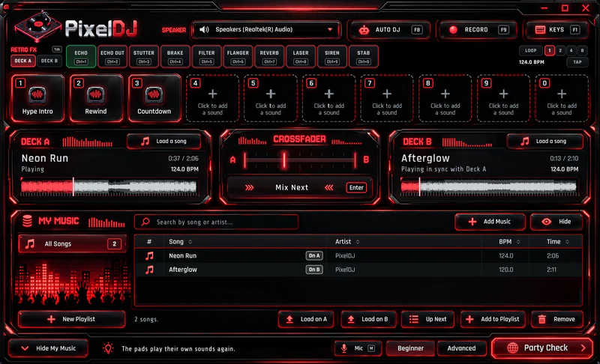Viewport: 600px width, 364px height.
Task: Trigger the Rewind sound pad
Action: tap(96, 98)
